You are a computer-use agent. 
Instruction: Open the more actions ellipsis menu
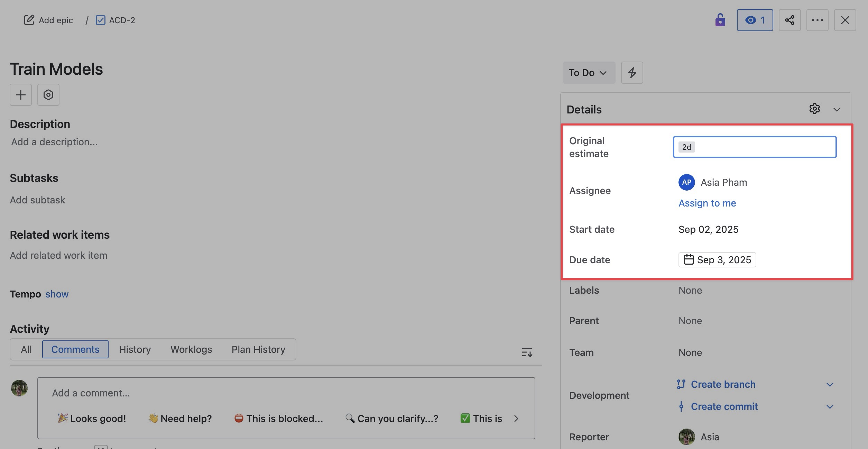click(817, 20)
